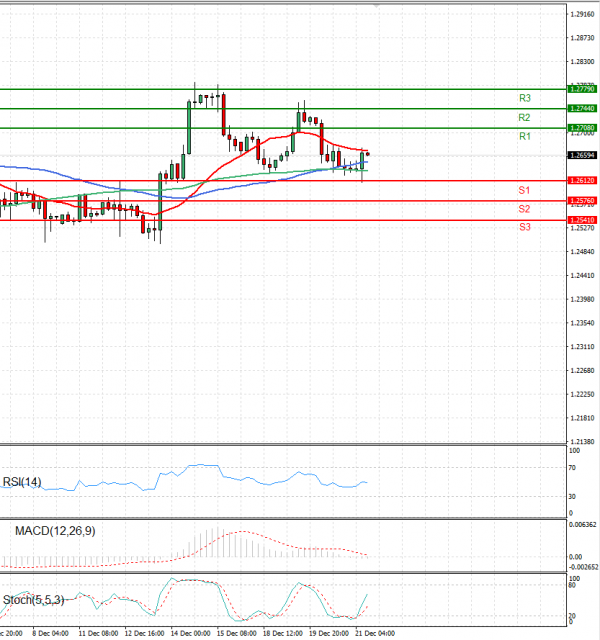Select the 1.27440 price tag

pyautogui.click(x=582, y=109)
